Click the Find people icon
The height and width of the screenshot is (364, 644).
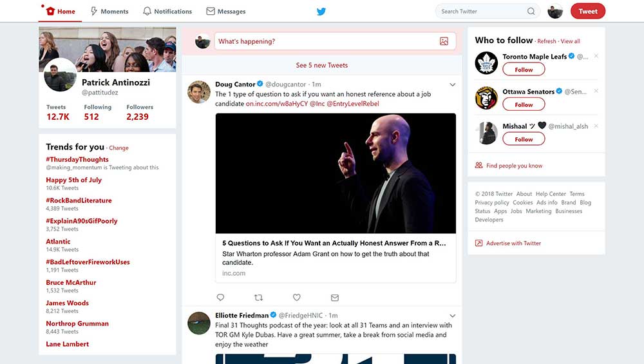click(478, 165)
